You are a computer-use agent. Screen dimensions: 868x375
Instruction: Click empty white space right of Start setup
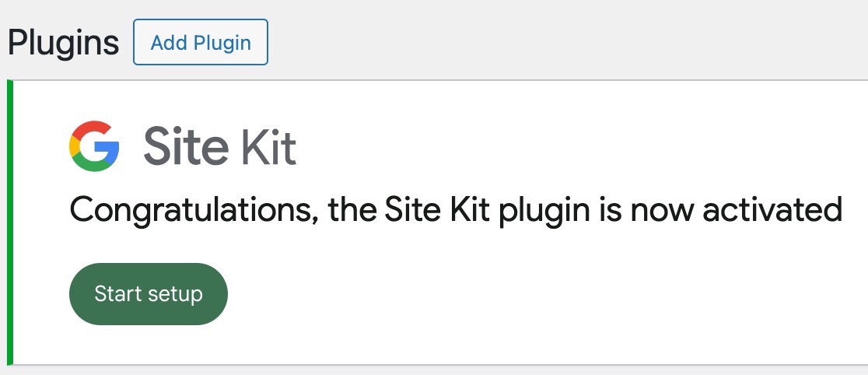506,294
